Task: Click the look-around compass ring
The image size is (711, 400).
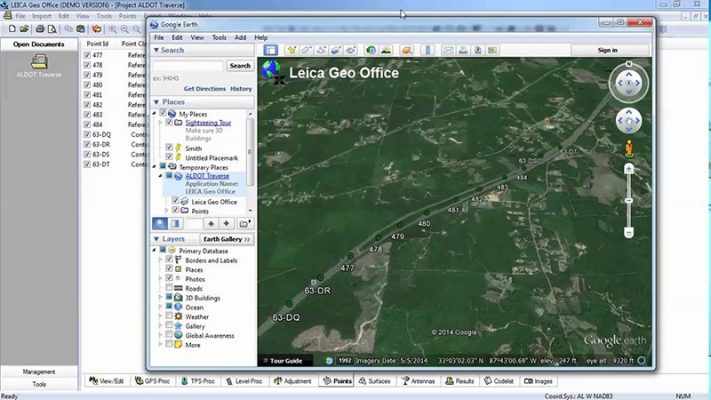Action: [628, 83]
